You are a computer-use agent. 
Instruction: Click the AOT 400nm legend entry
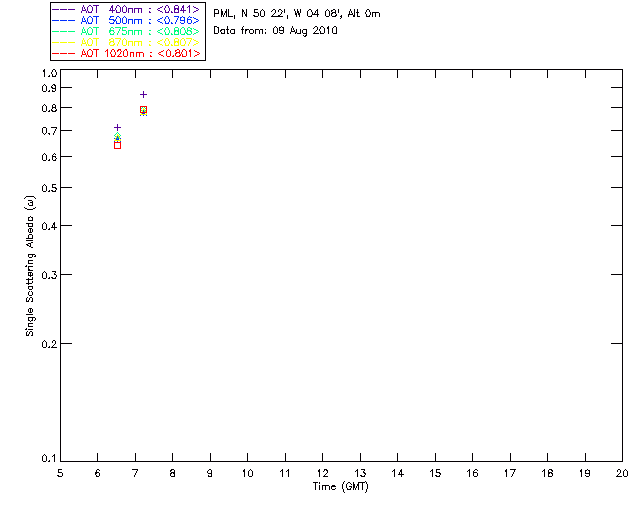point(126,9)
